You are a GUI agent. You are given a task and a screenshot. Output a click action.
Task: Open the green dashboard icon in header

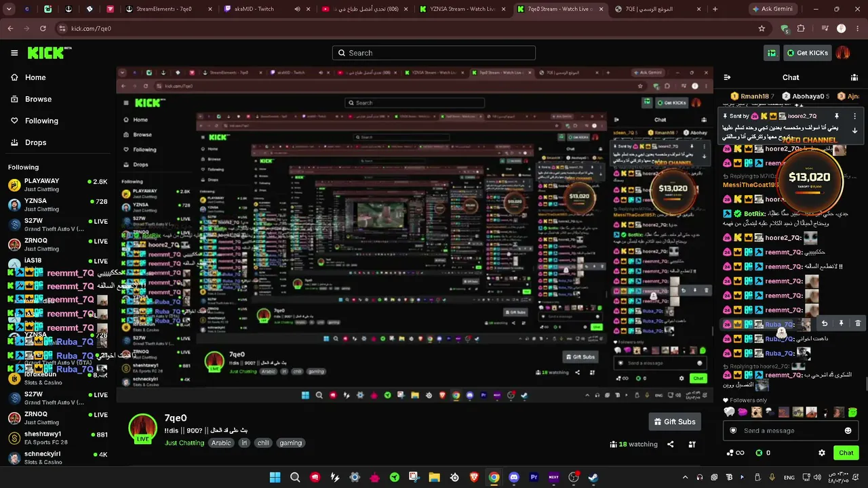(772, 53)
